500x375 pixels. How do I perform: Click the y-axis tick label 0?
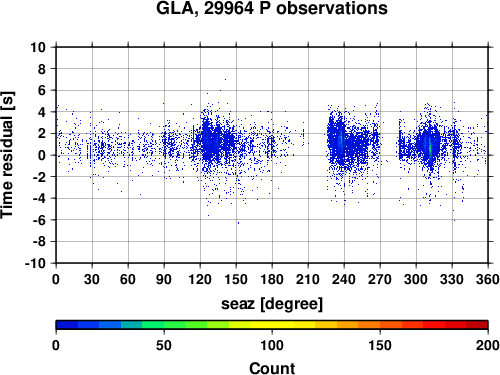pos(41,155)
